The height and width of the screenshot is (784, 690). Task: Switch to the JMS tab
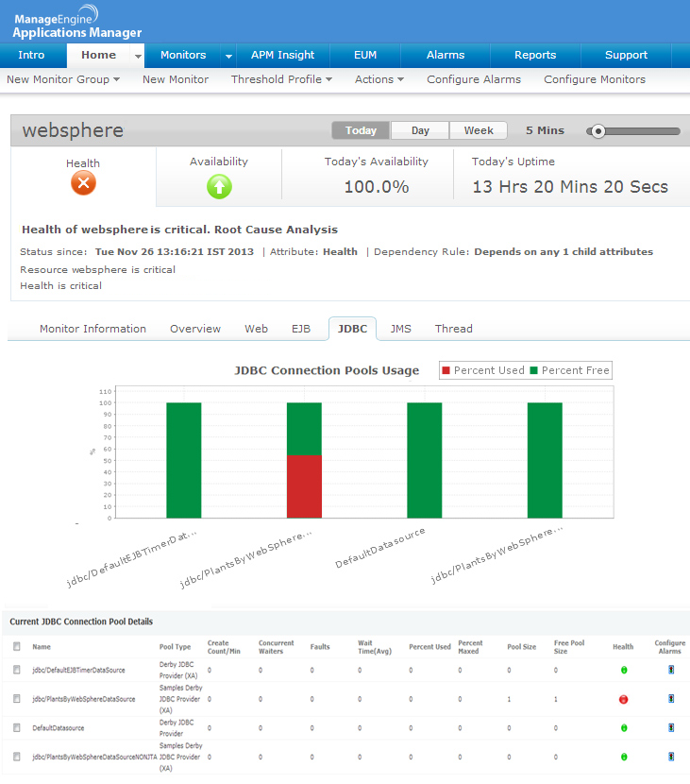tap(401, 329)
